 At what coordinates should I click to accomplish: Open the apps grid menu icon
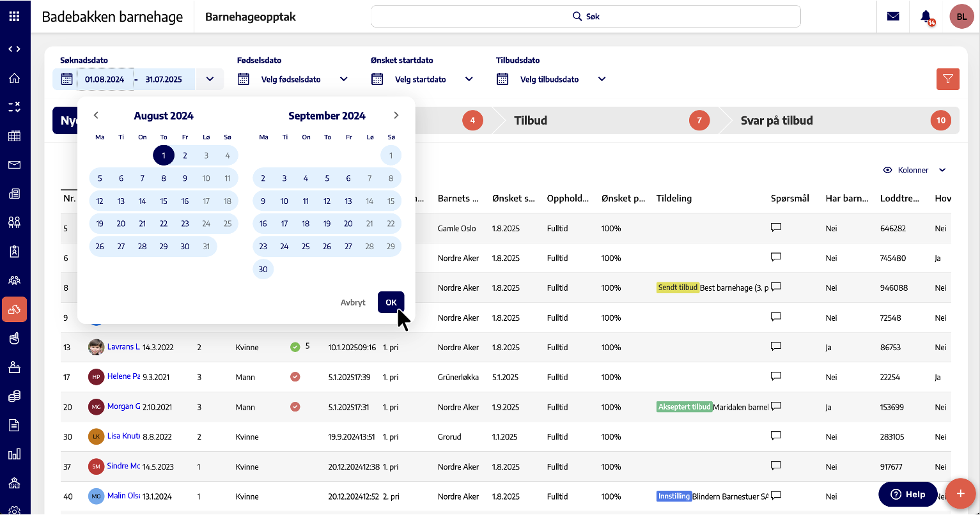[x=14, y=17]
